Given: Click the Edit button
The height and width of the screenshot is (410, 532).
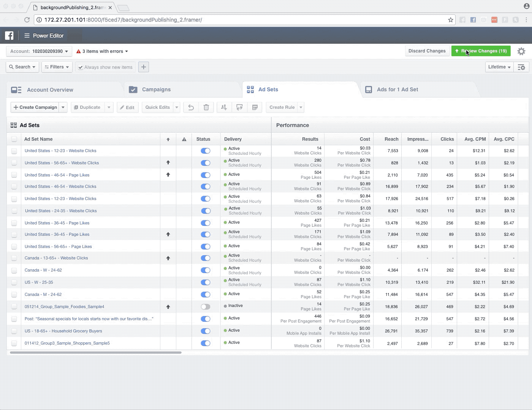Looking at the screenshot, I should pyautogui.click(x=127, y=107).
